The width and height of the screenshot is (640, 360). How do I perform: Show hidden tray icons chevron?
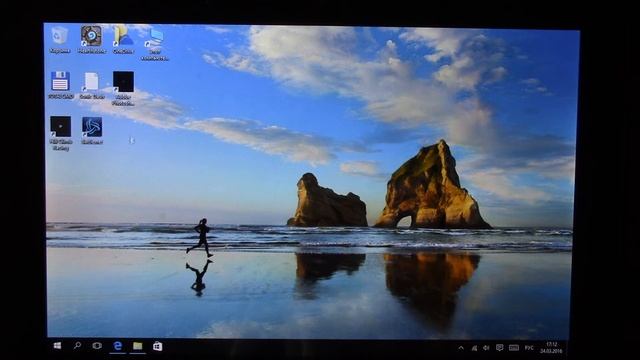click(461, 348)
